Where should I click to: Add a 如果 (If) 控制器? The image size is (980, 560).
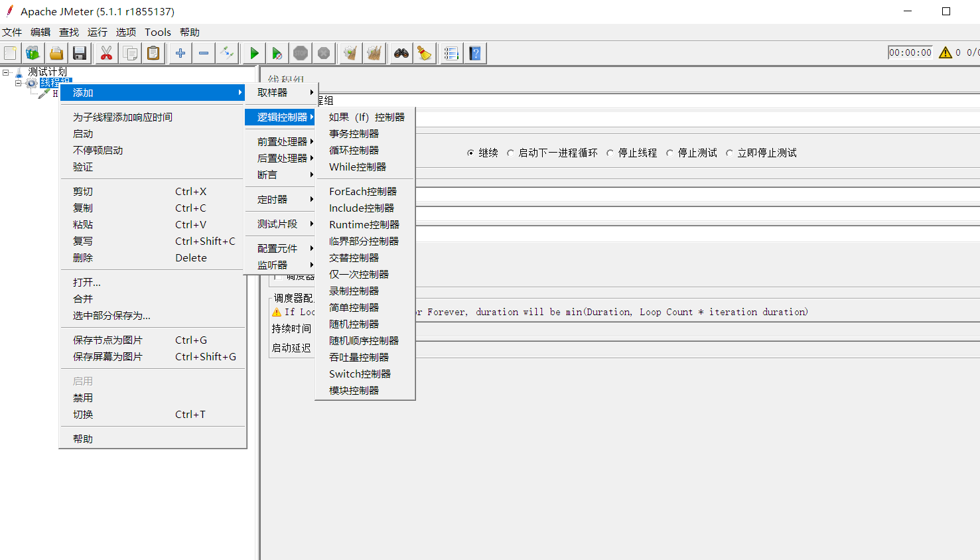click(x=366, y=117)
